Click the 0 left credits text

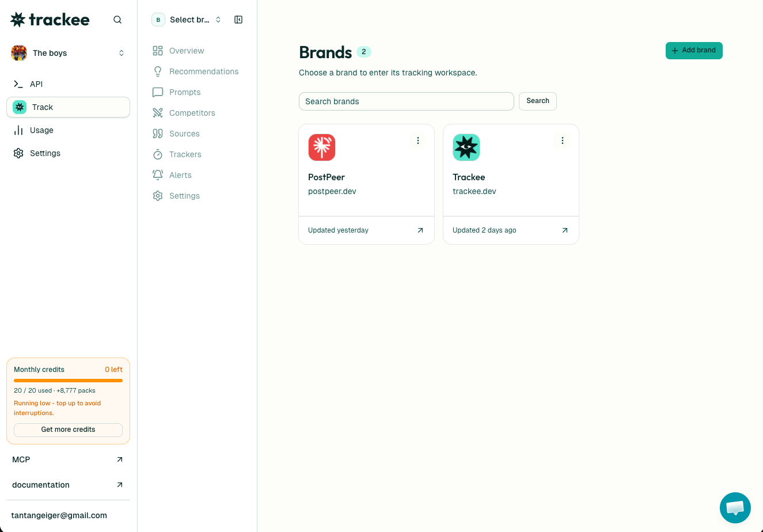coord(113,370)
